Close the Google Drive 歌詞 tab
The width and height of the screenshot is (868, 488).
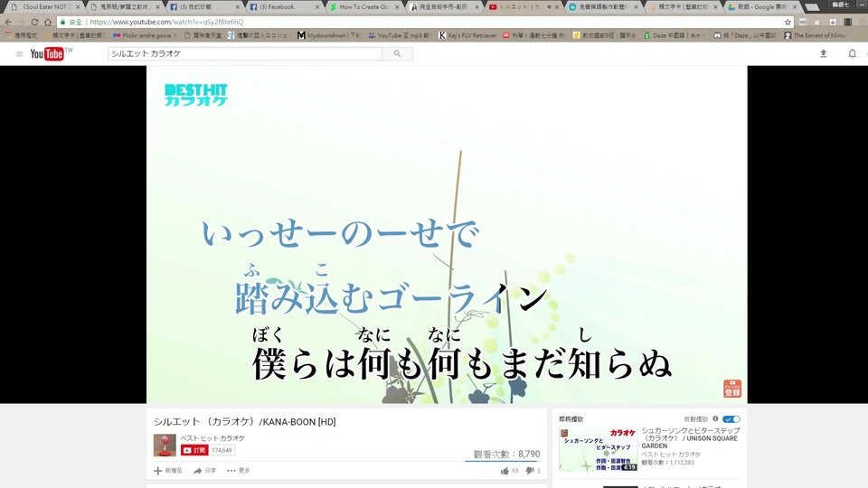(795, 7)
